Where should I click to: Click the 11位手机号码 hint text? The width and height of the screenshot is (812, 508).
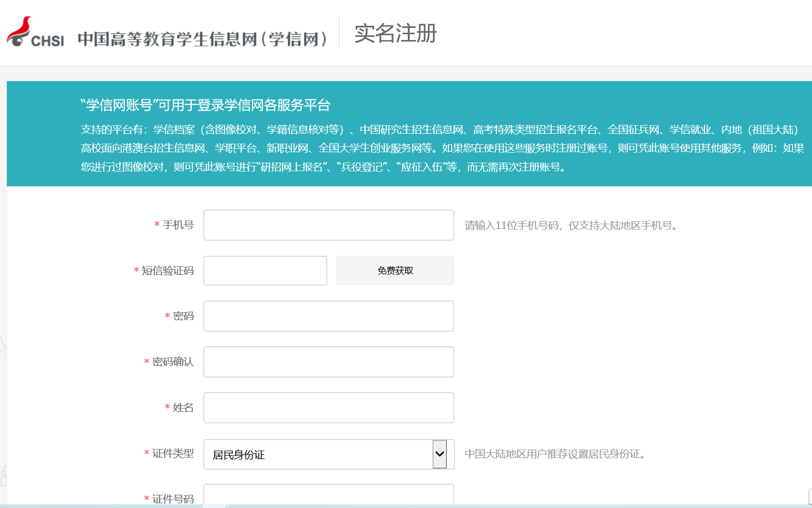tap(572, 226)
